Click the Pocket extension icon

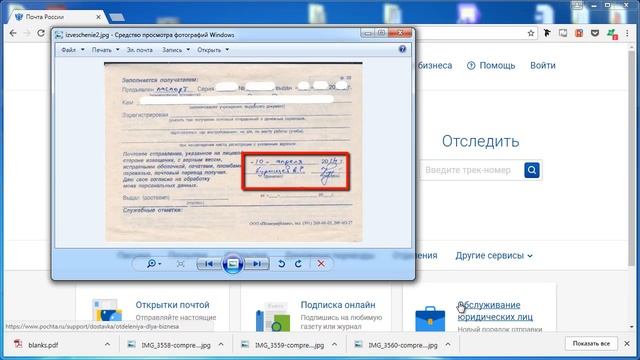(x=595, y=33)
